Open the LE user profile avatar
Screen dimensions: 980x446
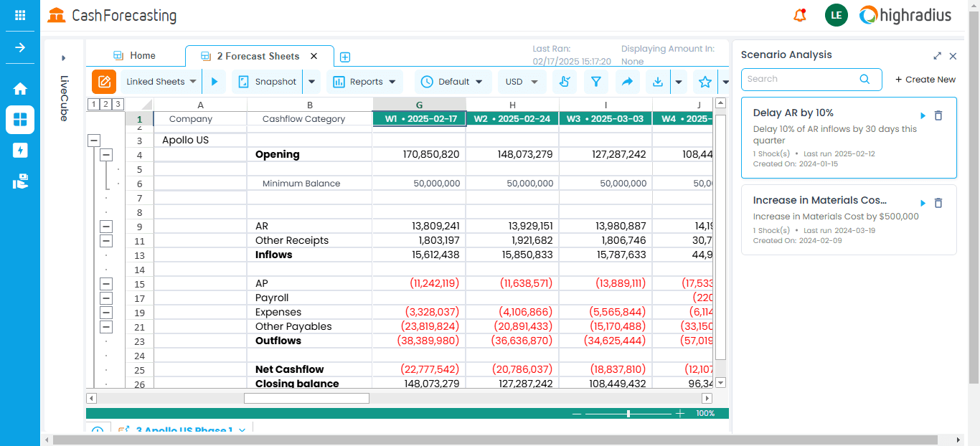pos(837,15)
